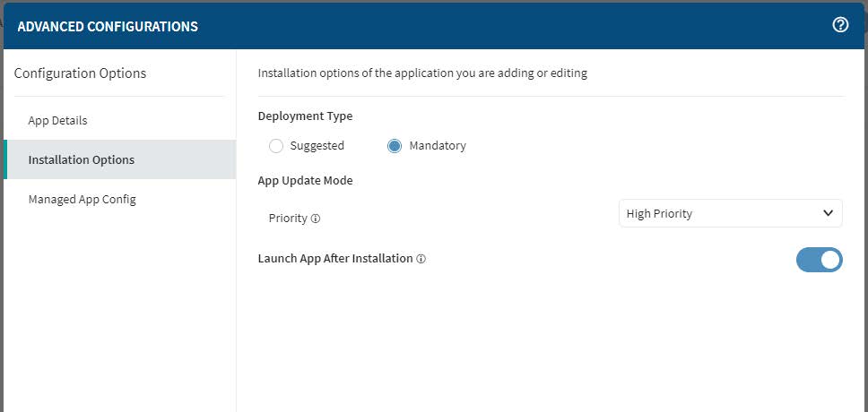Open the Managed App Config section
Screen dimensions: 868x412
82,199
